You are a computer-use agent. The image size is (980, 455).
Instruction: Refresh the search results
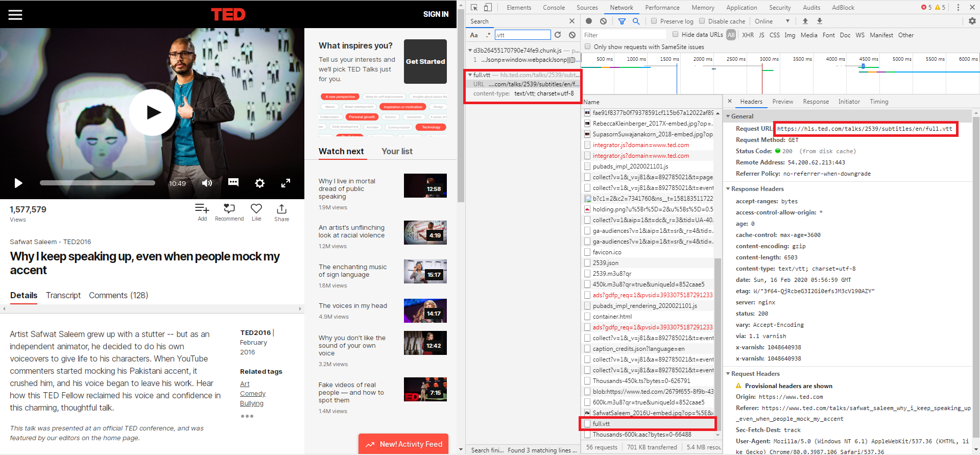pos(558,35)
